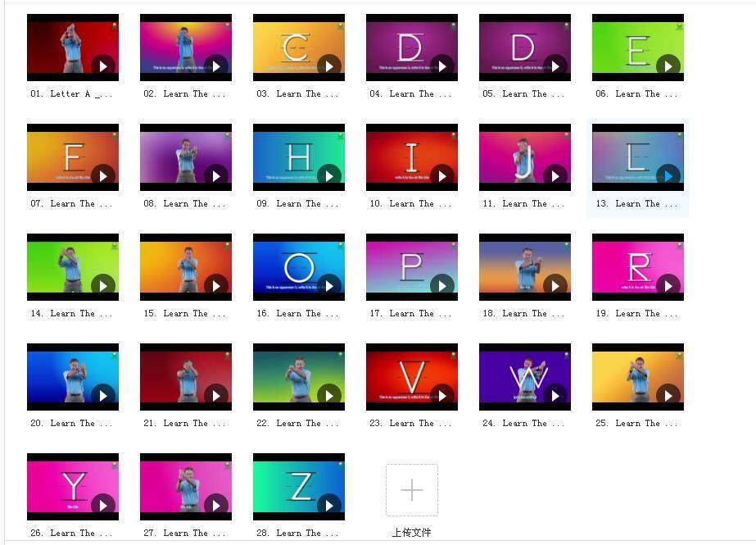Play video 08 via its play icon
The width and height of the screenshot is (756, 545).
tap(216, 176)
